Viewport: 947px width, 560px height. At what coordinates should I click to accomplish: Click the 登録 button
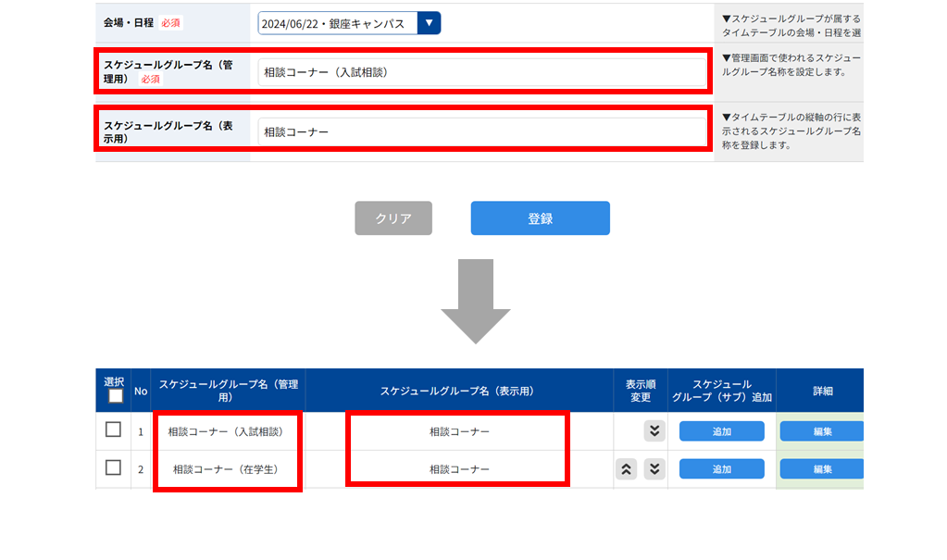540,218
